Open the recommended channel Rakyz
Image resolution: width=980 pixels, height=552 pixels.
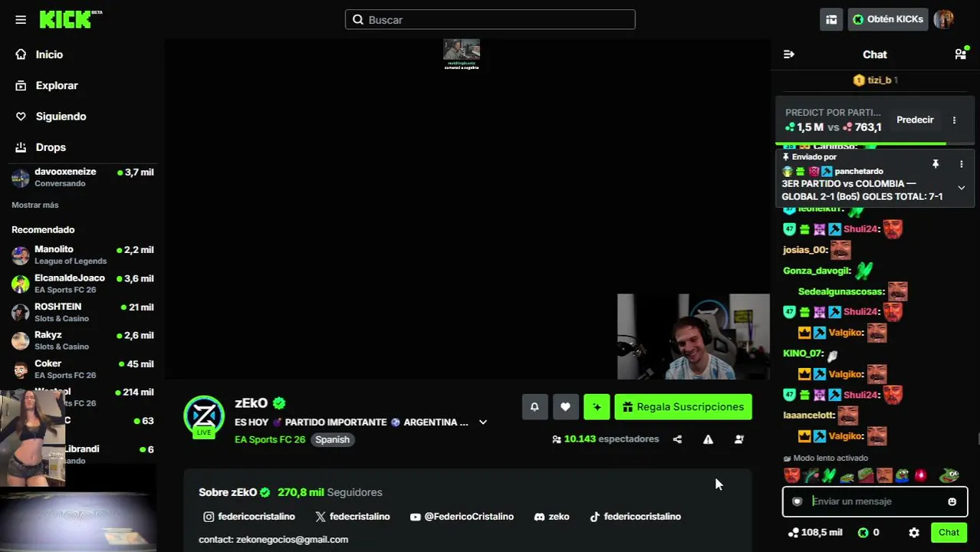82,340
